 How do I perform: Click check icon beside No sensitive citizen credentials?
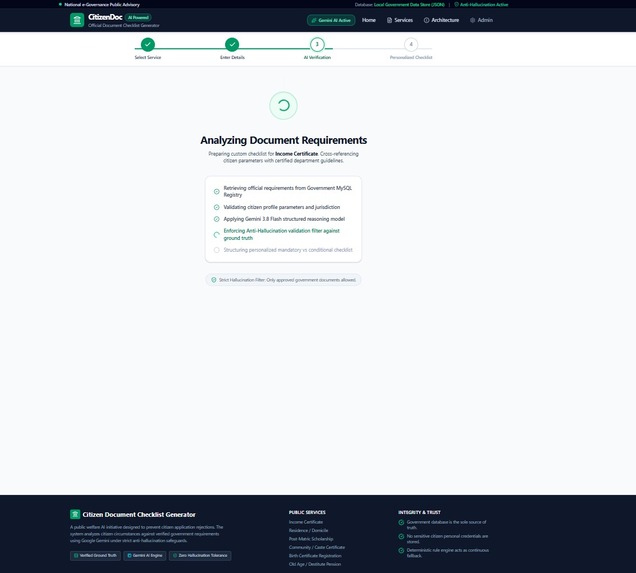(401, 537)
